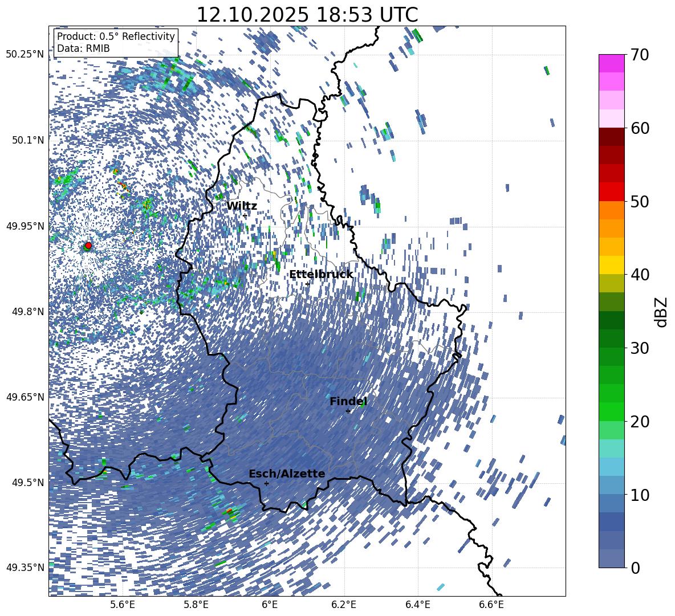Click the bright green colorbar swatch at 20
The height and width of the screenshot is (616, 675).
tap(611, 412)
